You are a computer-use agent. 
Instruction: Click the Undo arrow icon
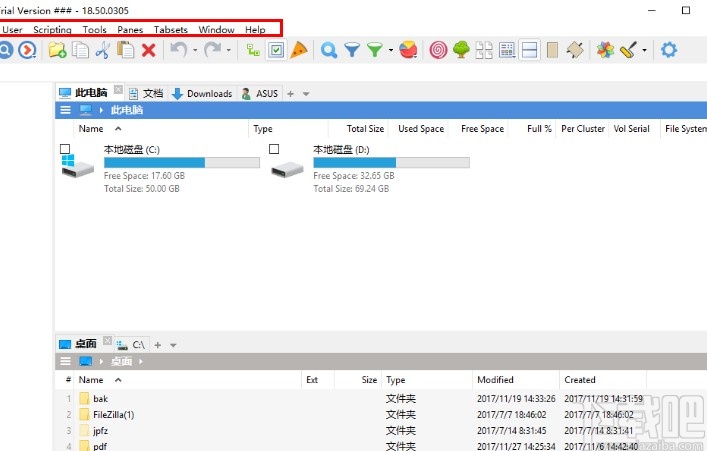179,50
